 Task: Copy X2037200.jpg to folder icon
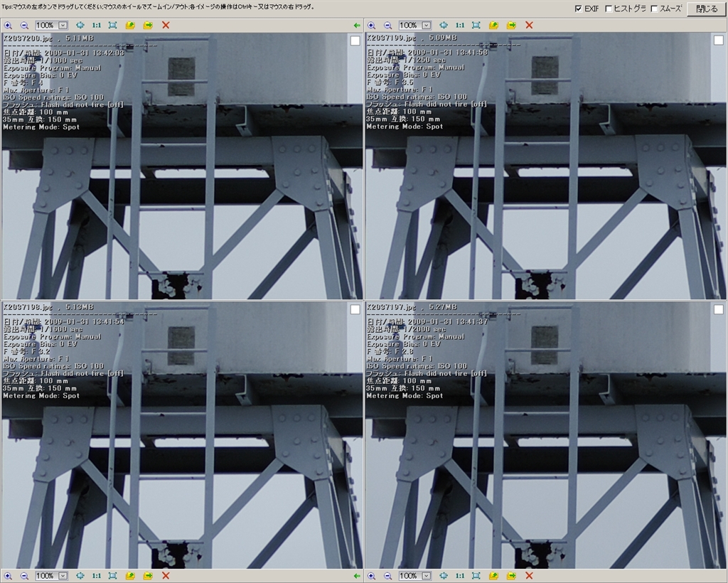point(130,25)
